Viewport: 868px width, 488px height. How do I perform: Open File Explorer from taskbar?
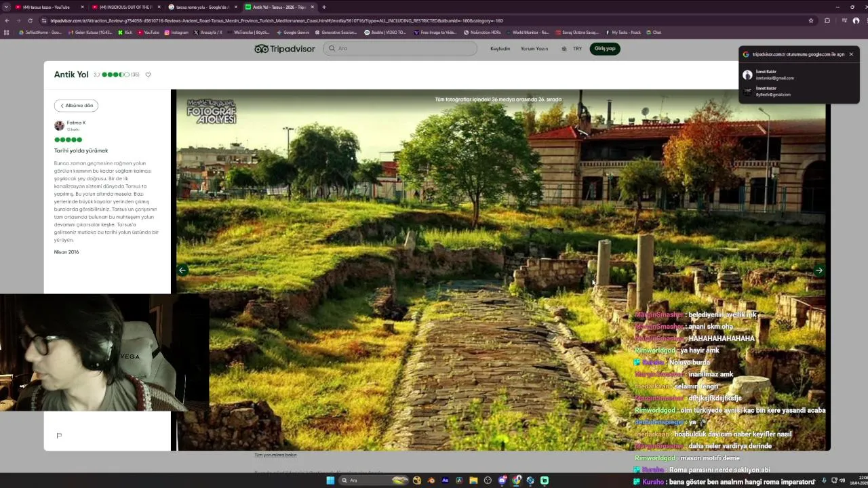pos(473,481)
